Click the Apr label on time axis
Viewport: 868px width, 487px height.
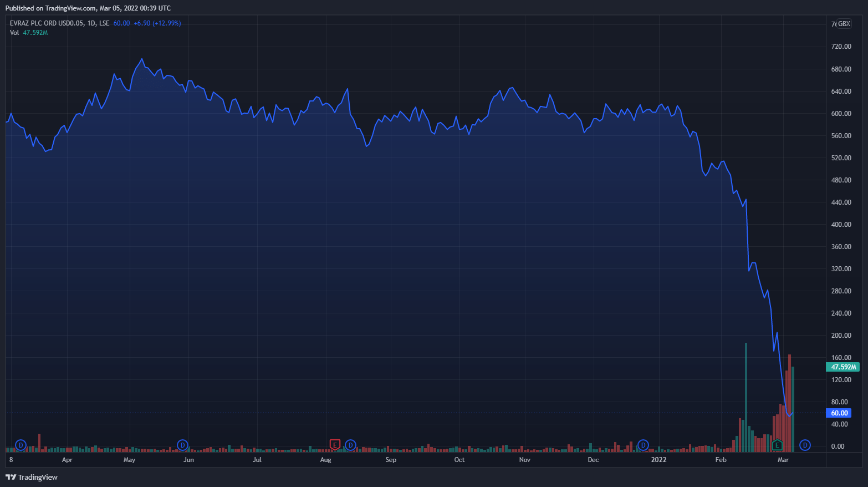(67, 460)
